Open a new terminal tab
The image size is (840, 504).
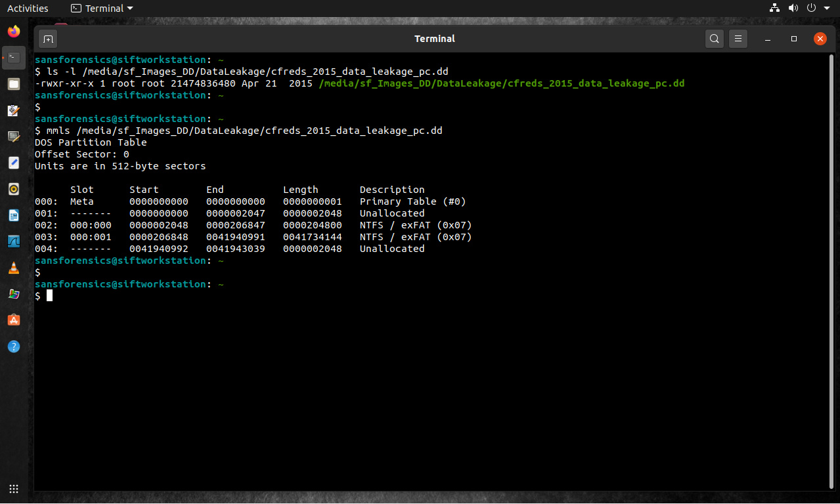[x=48, y=39]
